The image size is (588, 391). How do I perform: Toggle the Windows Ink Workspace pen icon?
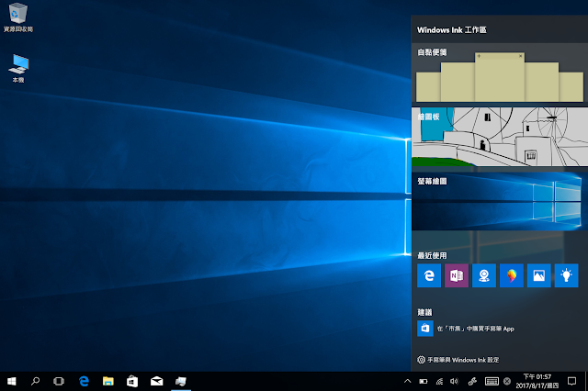pyautogui.click(x=472, y=381)
